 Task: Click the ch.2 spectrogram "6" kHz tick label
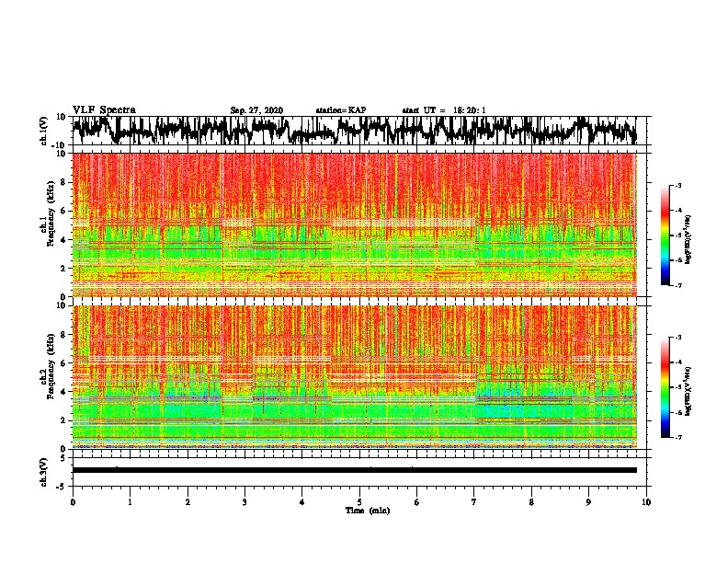tap(64, 363)
